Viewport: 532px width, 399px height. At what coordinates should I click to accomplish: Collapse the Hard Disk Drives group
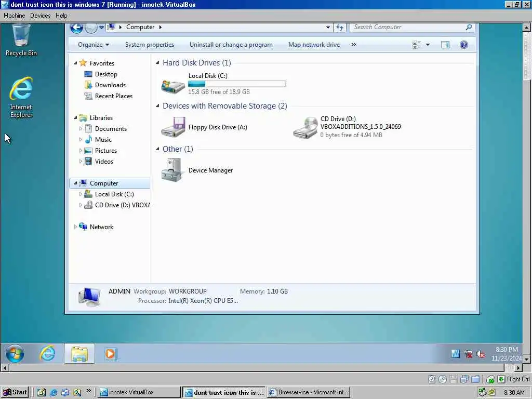(x=157, y=63)
